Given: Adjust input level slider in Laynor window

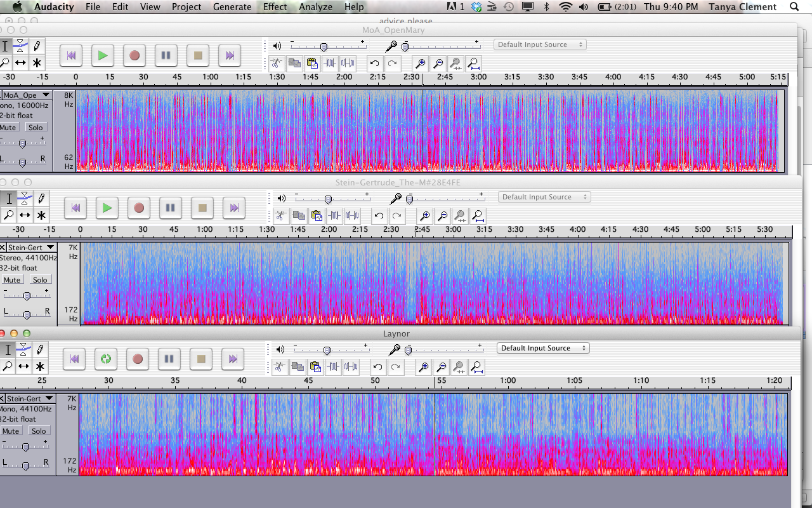Looking at the screenshot, I should click(409, 351).
